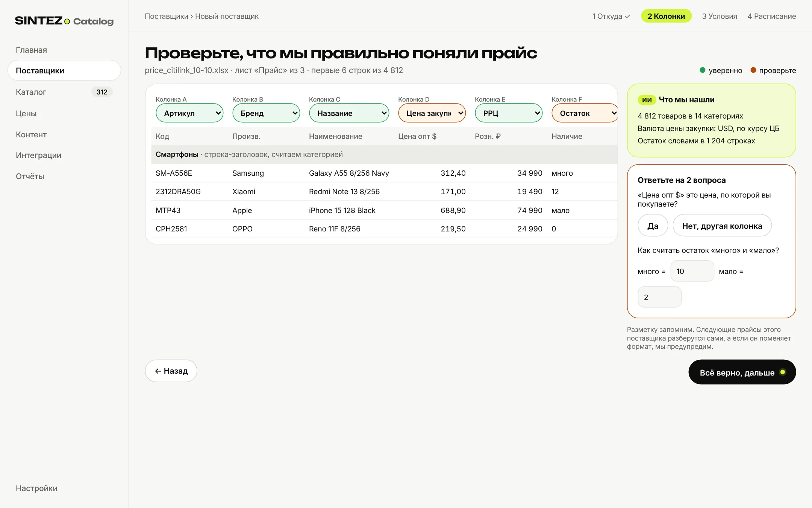Screen dimensions: 812x508
Task: Focus the много value input field
Action: (x=692, y=271)
